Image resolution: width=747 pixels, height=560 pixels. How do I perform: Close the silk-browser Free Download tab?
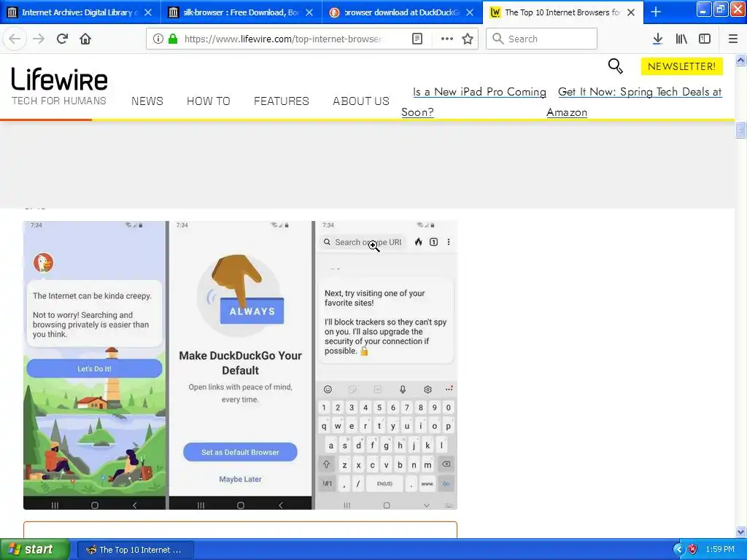coord(309,12)
